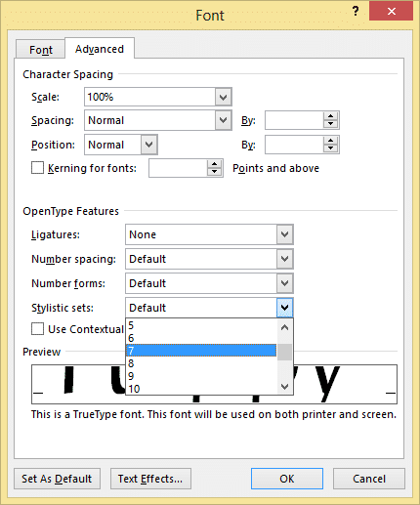Increase Position By value up arrow

click(330, 141)
